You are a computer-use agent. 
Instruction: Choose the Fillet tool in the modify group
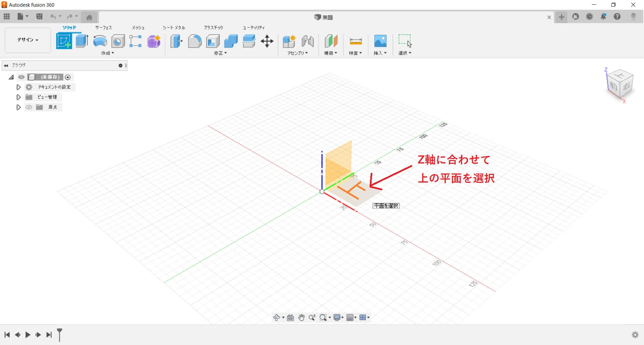click(195, 41)
